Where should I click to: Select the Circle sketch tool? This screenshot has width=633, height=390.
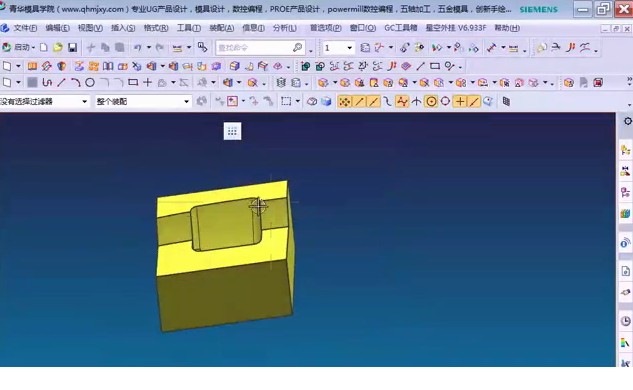point(90,83)
